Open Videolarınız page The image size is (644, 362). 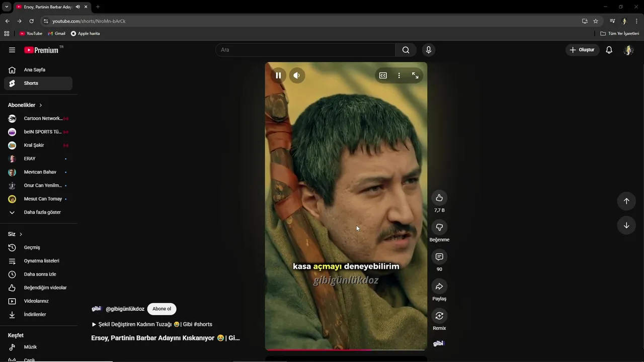(38, 301)
